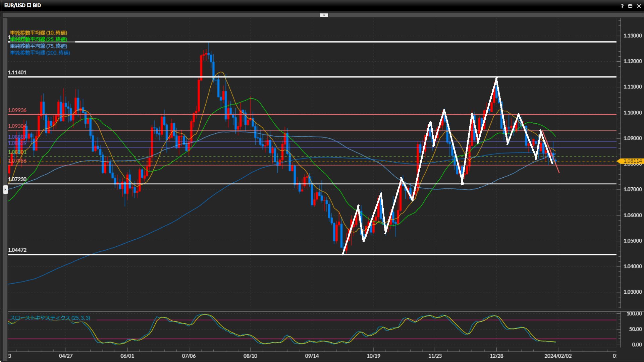
Task: Maximize the EUR/USD chart window
Action: coord(630,6)
